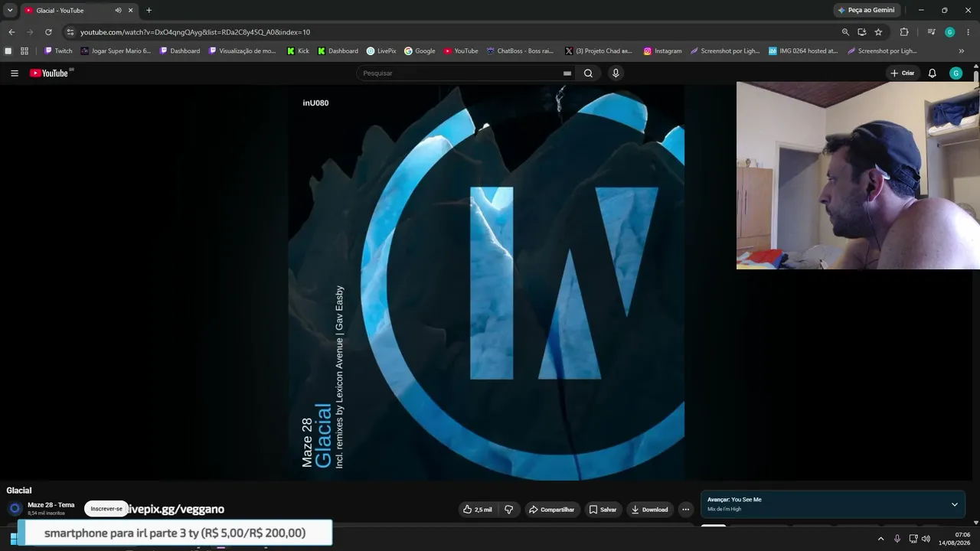The width and height of the screenshot is (980, 551).
Task: Reload the current YouTube page
Action: pos(48,32)
